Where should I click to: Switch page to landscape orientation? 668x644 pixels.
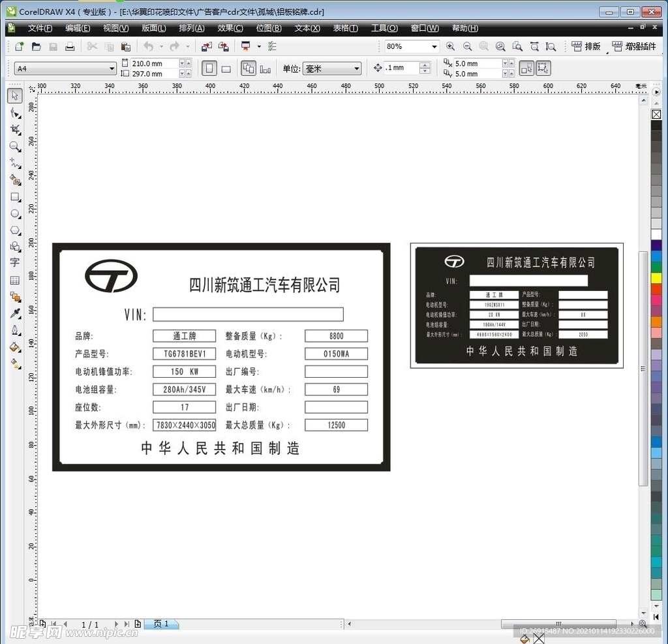click(226, 69)
